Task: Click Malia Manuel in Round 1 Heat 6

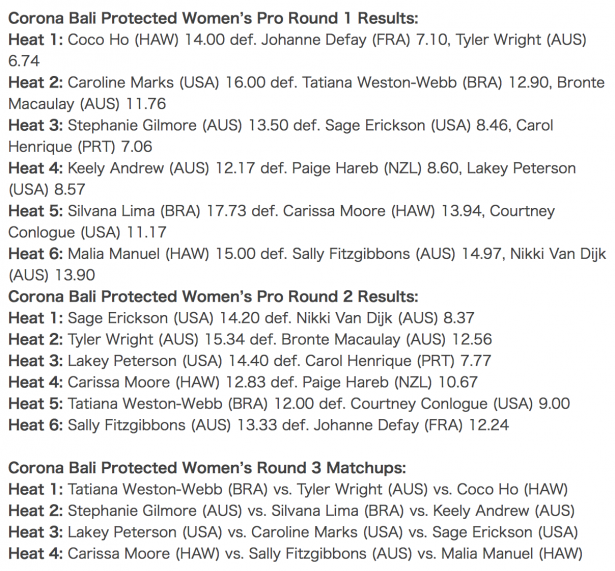Action: click(113, 254)
